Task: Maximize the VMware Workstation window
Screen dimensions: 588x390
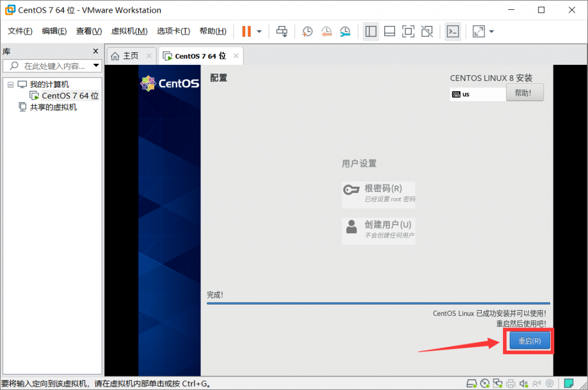Action: tap(541, 10)
